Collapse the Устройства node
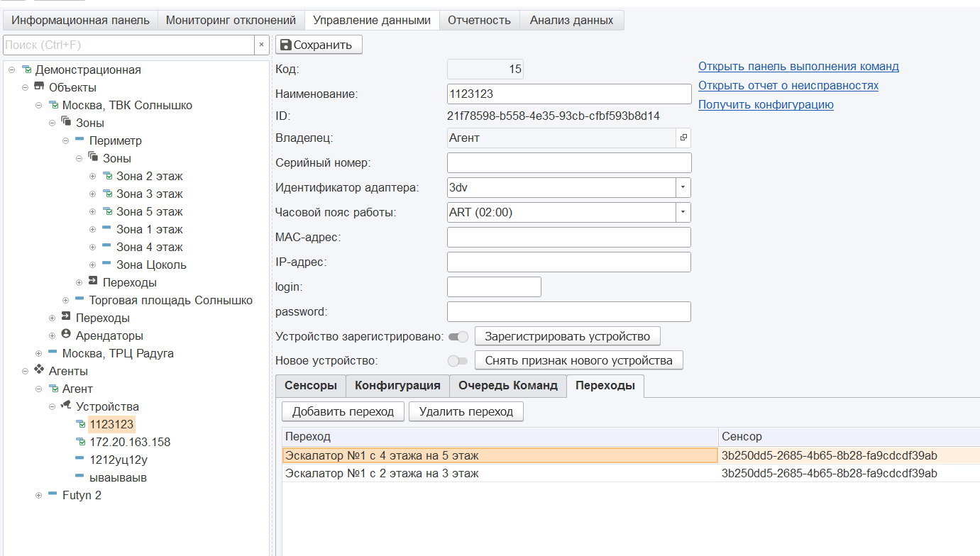This screenshot has width=980, height=556. [53, 407]
